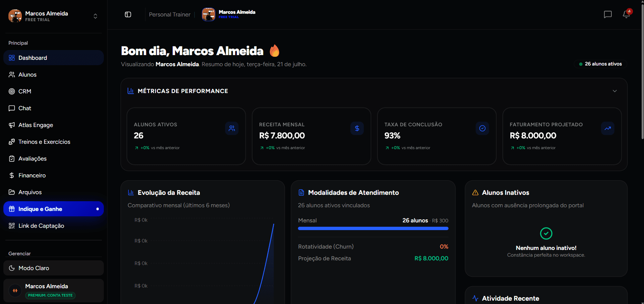Click the 93% completion rate value
The image size is (644, 304).
[392, 136]
